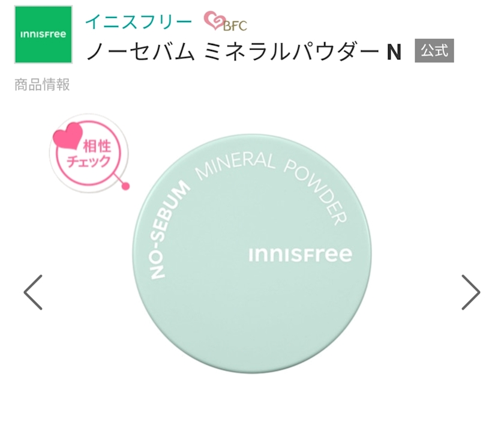
Task: Click the mint green powder lid image
Action: point(252,254)
